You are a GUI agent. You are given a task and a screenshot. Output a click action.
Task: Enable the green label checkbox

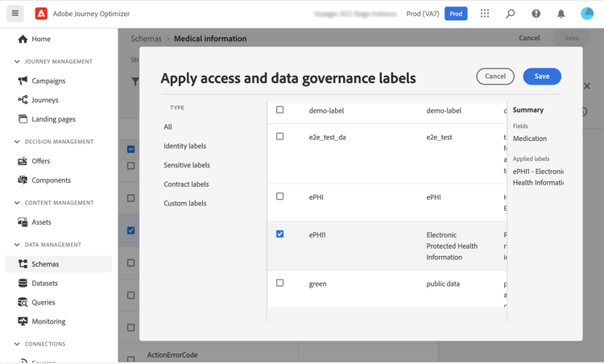[280, 283]
